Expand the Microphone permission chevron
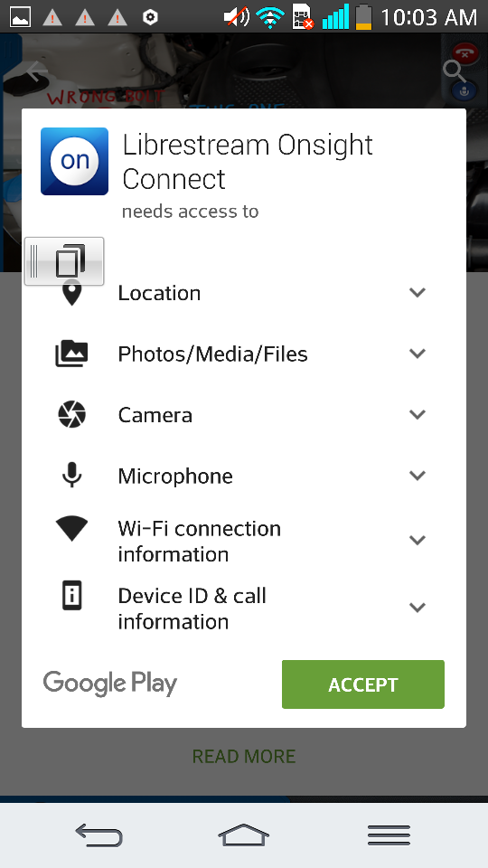 [x=418, y=475]
